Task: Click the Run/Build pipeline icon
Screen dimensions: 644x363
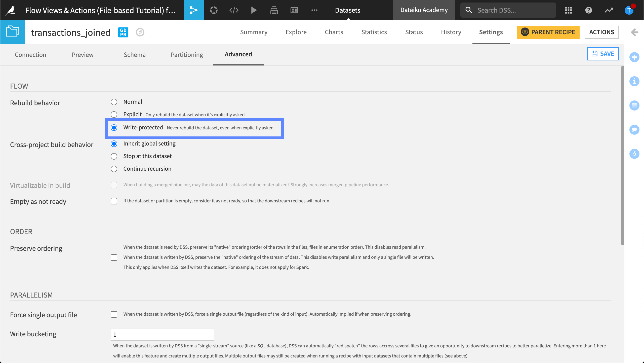Action: (254, 10)
